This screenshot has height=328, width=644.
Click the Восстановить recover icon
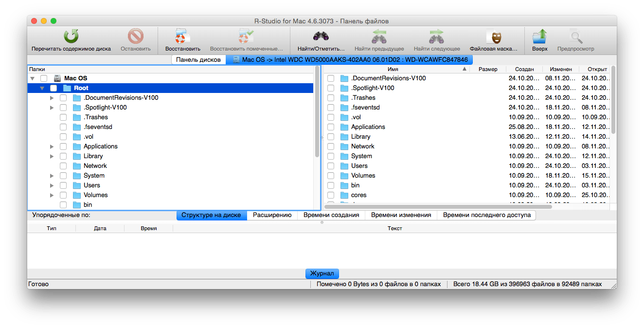point(182,36)
